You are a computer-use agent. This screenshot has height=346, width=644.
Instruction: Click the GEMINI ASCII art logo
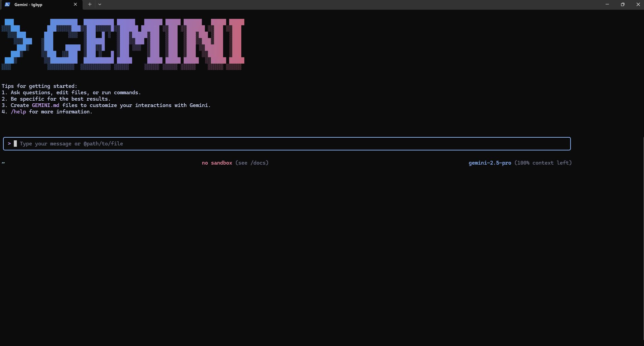click(123, 44)
